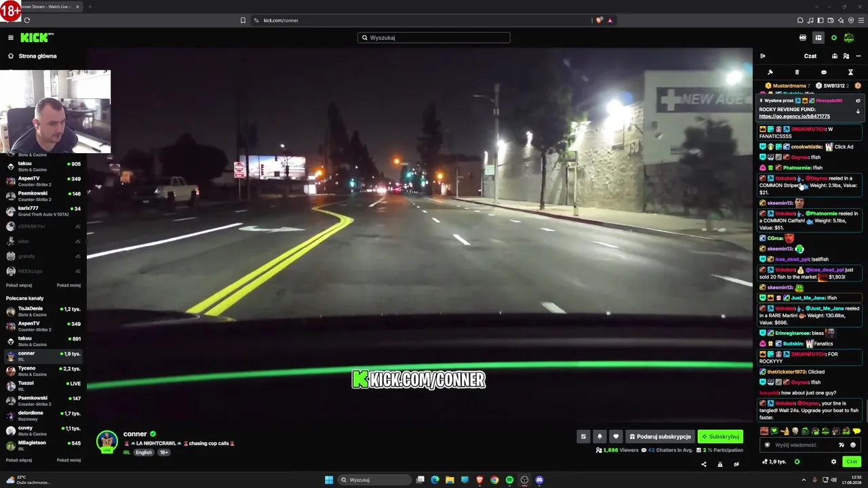
Task: Toggle the viewer count visibility eye-slash icon
Action: (x=736, y=464)
